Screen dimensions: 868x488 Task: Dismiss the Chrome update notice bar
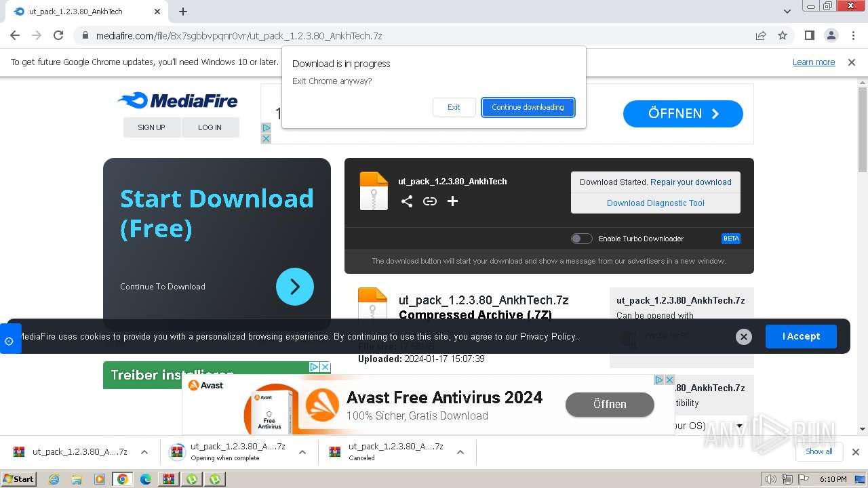click(x=852, y=62)
